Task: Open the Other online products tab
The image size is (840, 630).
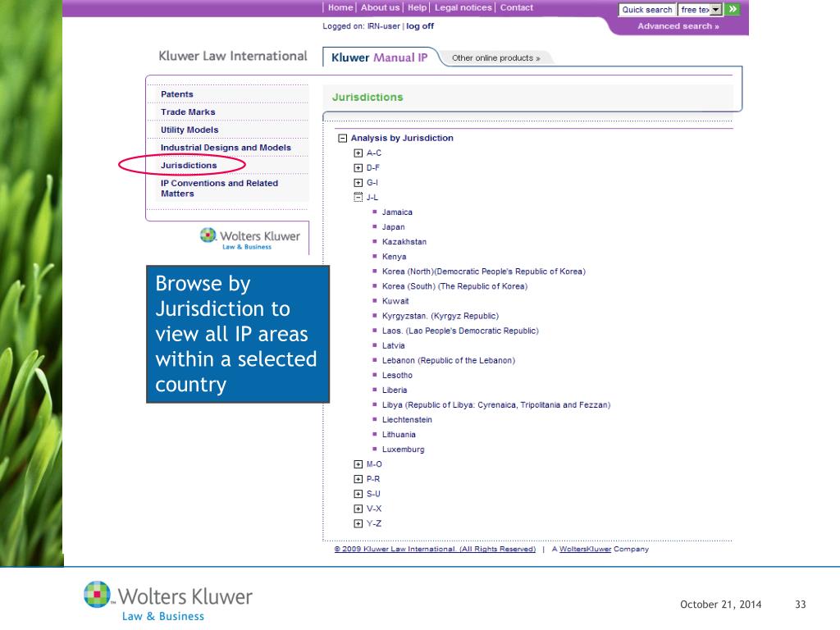Action: pos(495,58)
